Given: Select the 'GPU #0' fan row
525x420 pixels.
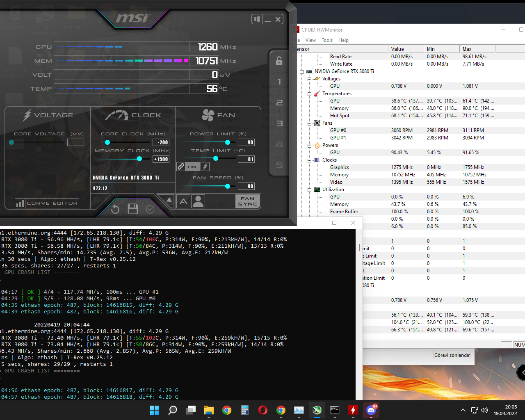Looking at the screenshot, I should [410, 130].
